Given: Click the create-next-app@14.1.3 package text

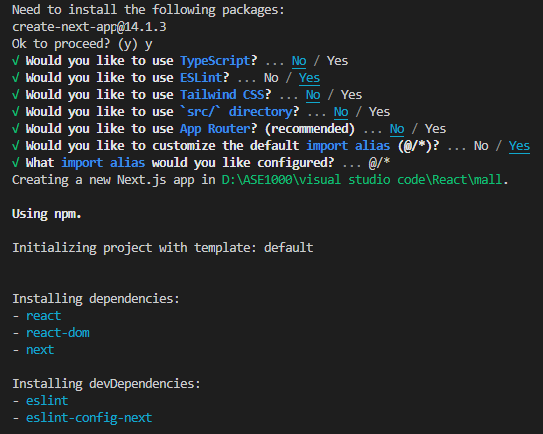Looking at the screenshot, I should 89,27.
